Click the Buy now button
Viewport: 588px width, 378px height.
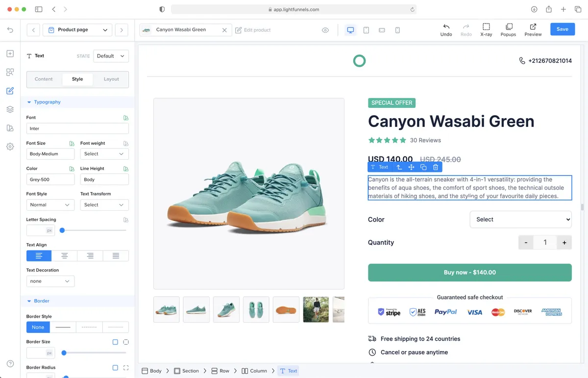coord(469,273)
